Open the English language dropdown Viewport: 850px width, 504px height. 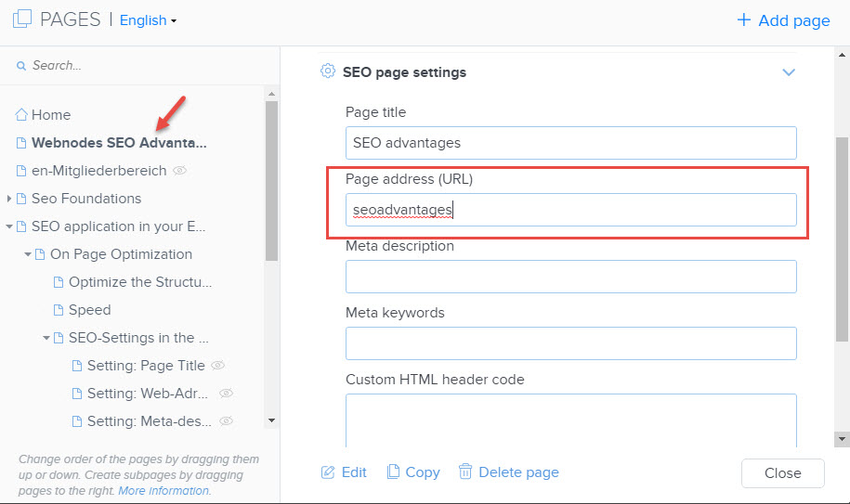148,20
